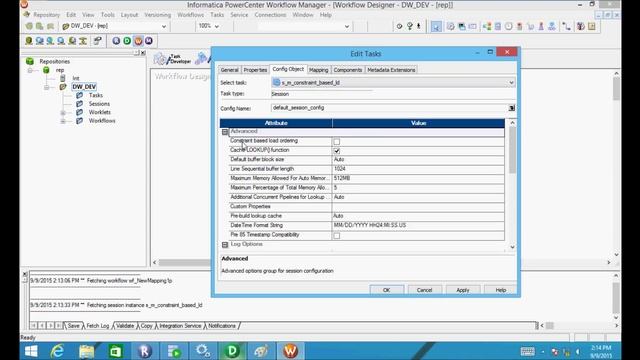
Task: Pick the Event Wait task icon
Action: coord(531,27)
